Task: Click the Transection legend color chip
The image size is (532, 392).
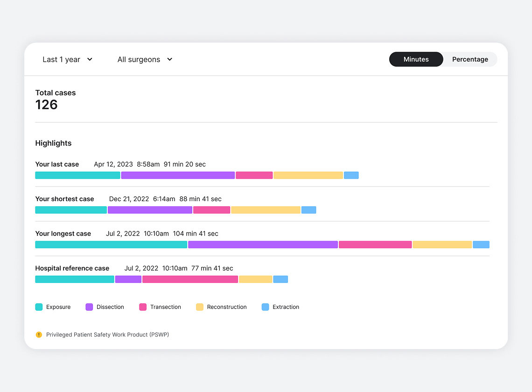Action: [143, 307]
